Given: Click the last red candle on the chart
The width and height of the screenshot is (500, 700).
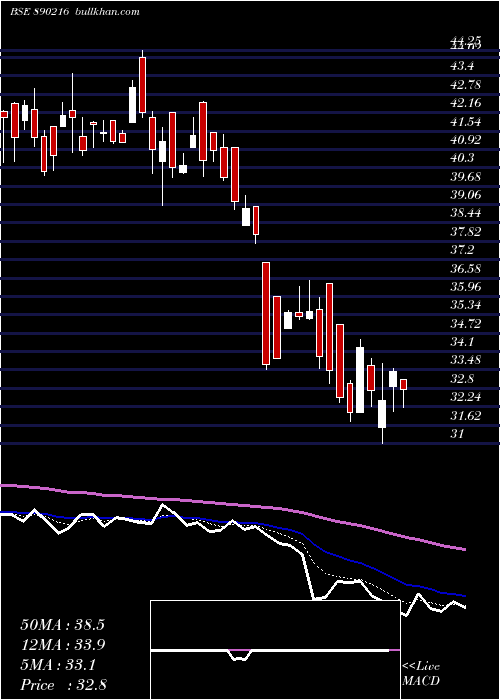Looking at the screenshot, I should pos(404,384).
